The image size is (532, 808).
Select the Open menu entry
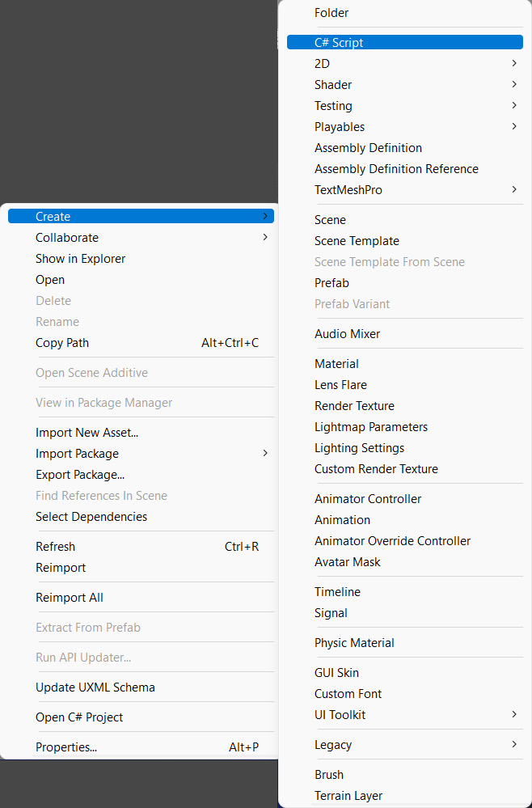(x=141, y=280)
